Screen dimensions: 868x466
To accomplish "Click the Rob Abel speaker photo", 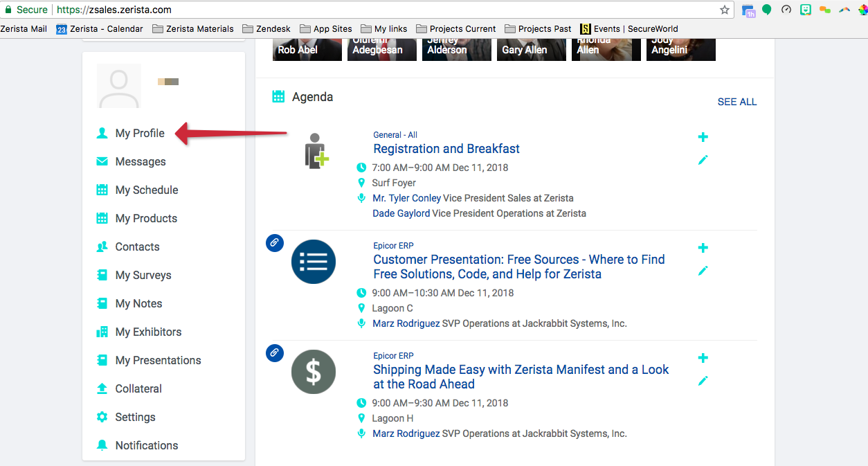I will pos(307,50).
